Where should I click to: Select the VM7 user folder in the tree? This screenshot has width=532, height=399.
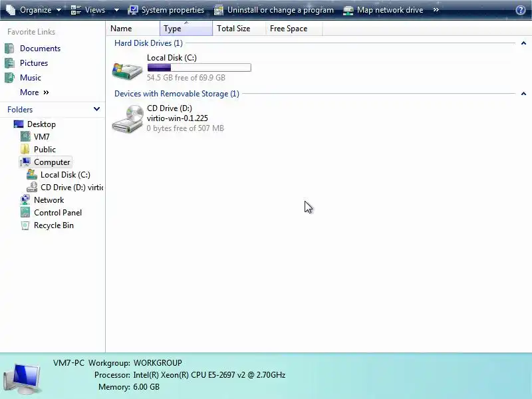(x=42, y=137)
